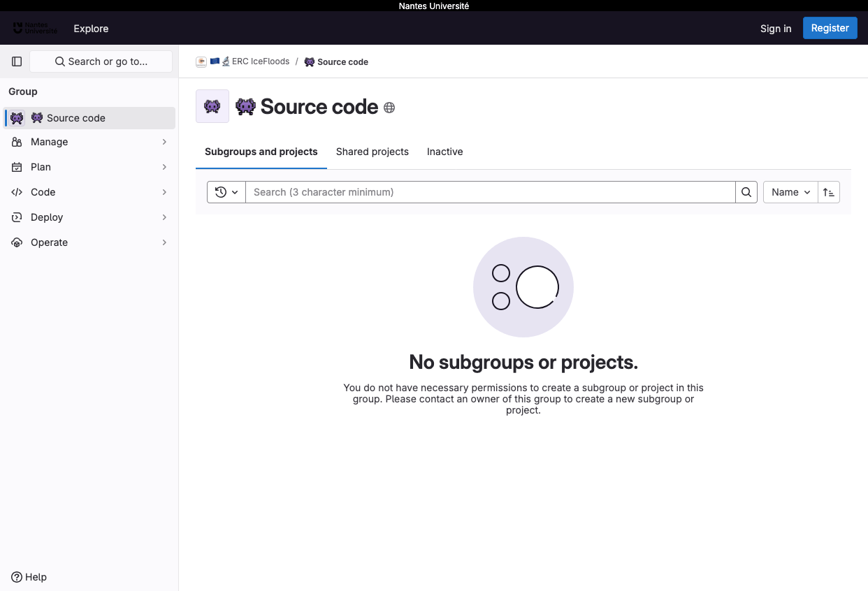868x591 pixels.
Task: Switch to Shared projects tab
Action: point(372,152)
